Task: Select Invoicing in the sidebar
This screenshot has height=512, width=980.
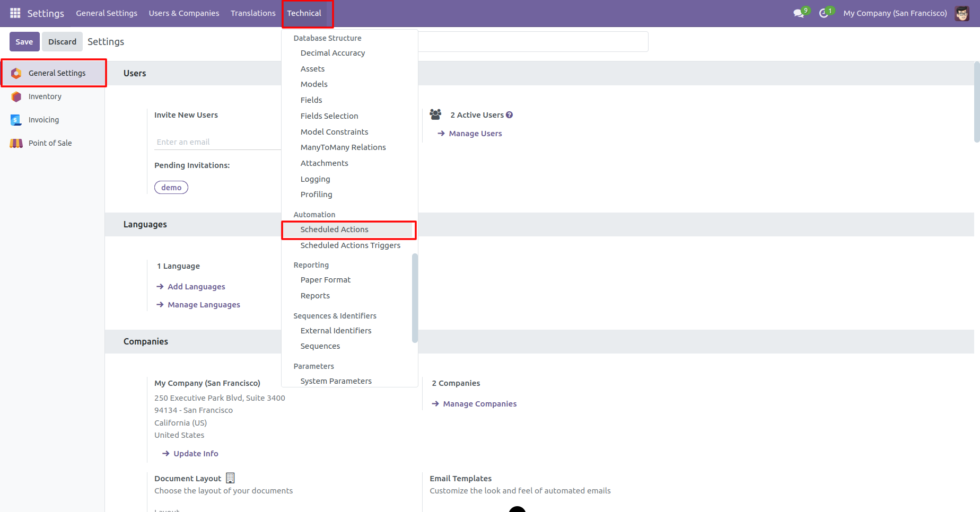Action: (52, 120)
